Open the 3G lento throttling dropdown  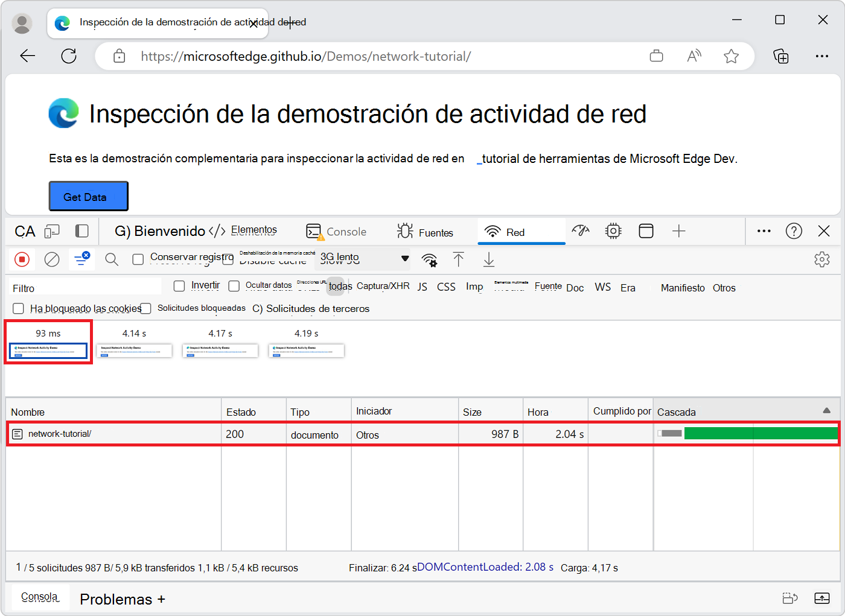pos(362,259)
